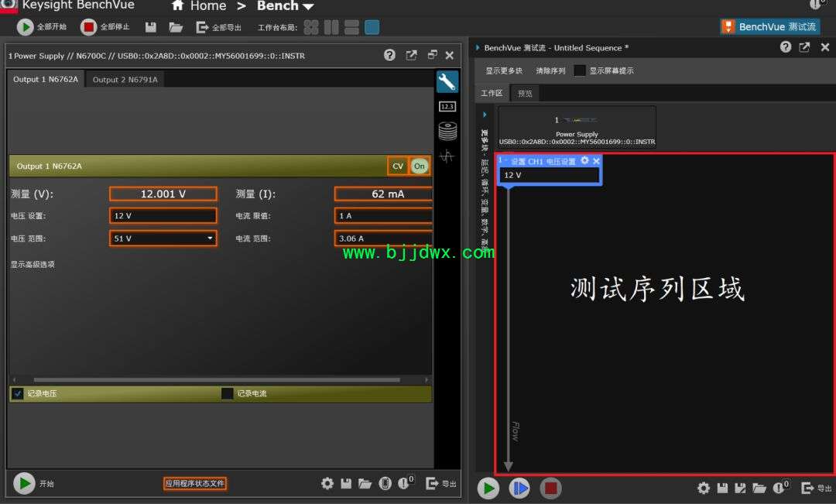Click the mobile device icon in Power Supply bottom bar
The width and height of the screenshot is (836, 504).
(x=385, y=483)
